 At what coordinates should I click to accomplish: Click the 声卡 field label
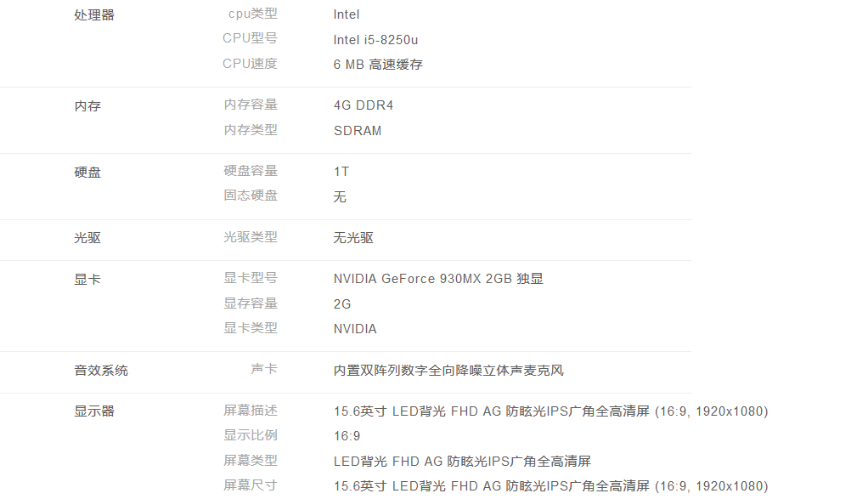click(x=264, y=370)
